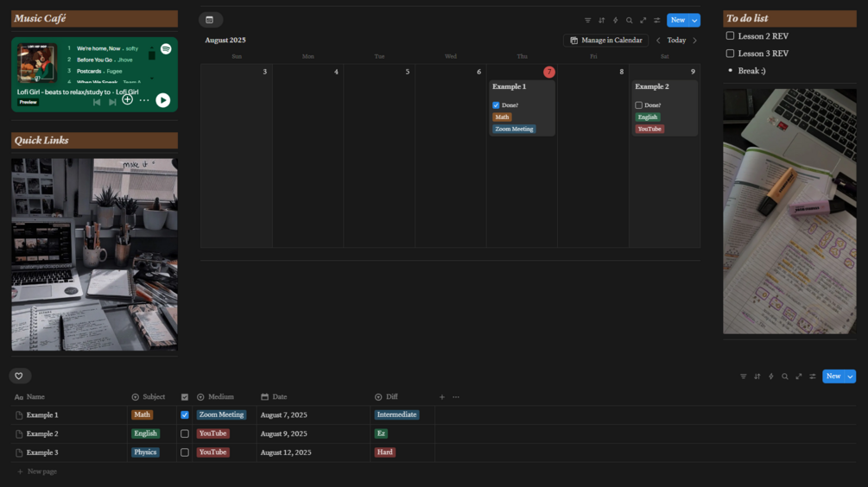The image size is (868, 487).
Task: Click search icon in calendar toolbar
Action: coord(629,21)
